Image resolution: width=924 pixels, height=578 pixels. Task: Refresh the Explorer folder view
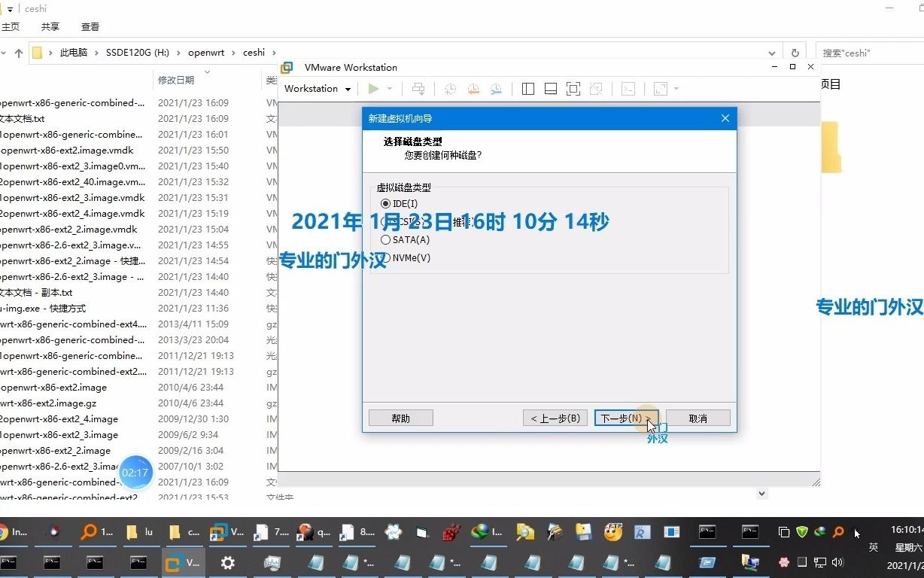[x=795, y=53]
